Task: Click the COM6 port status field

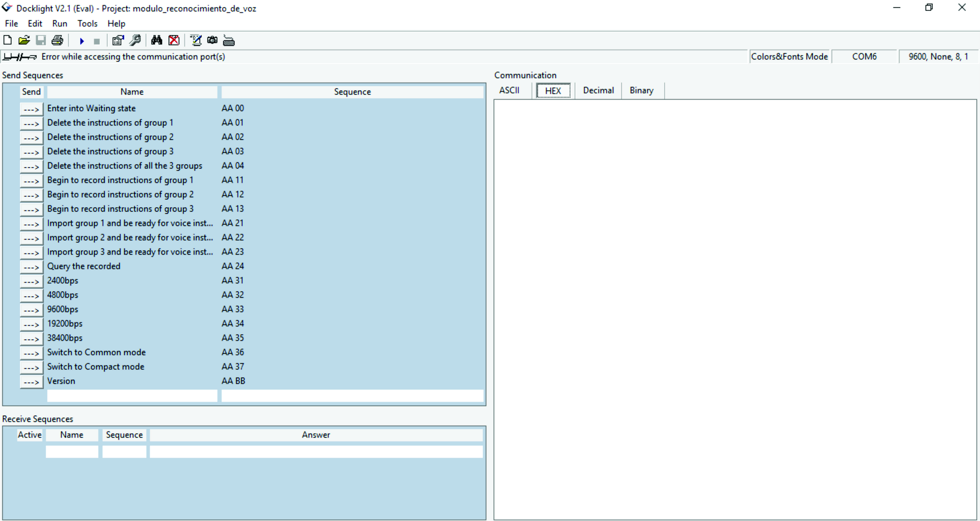Action: coord(864,57)
